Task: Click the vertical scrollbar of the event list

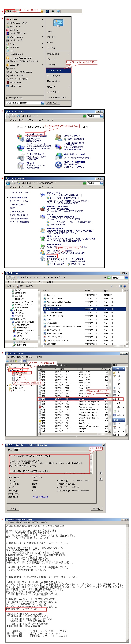Action: [109, 401]
